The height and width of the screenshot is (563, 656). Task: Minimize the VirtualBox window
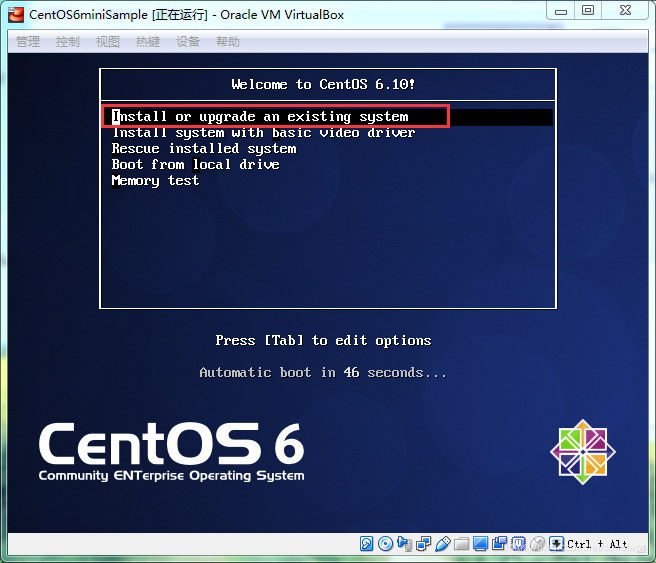561,11
